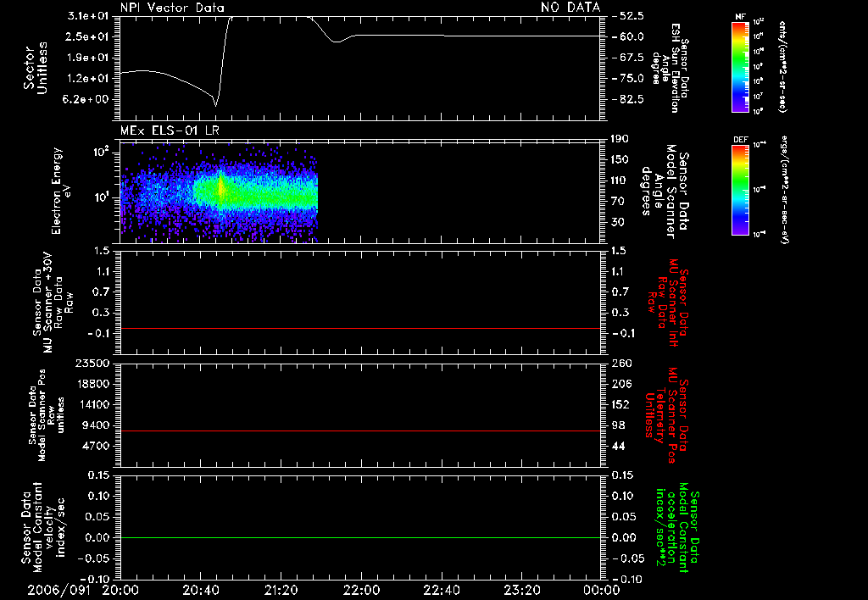Click the '98' telemetry axis value

point(618,425)
